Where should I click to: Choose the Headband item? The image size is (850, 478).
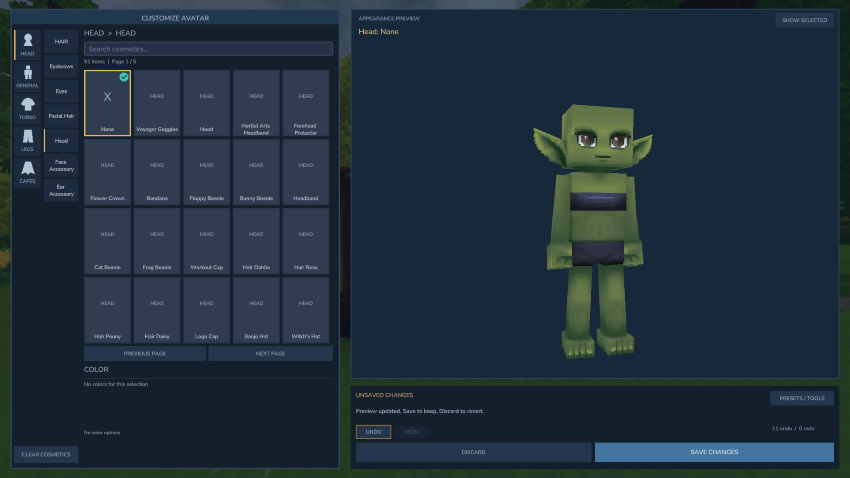coord(306,172)
